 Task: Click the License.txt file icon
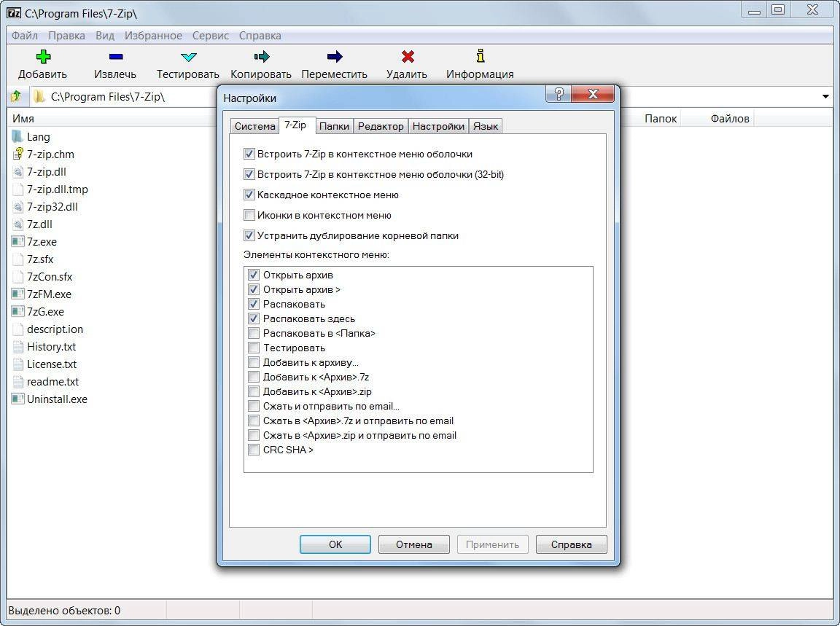point(17,364)
